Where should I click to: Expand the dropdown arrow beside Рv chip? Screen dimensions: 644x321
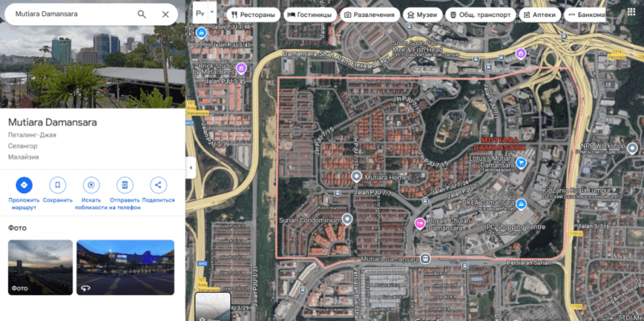(213, 12)
